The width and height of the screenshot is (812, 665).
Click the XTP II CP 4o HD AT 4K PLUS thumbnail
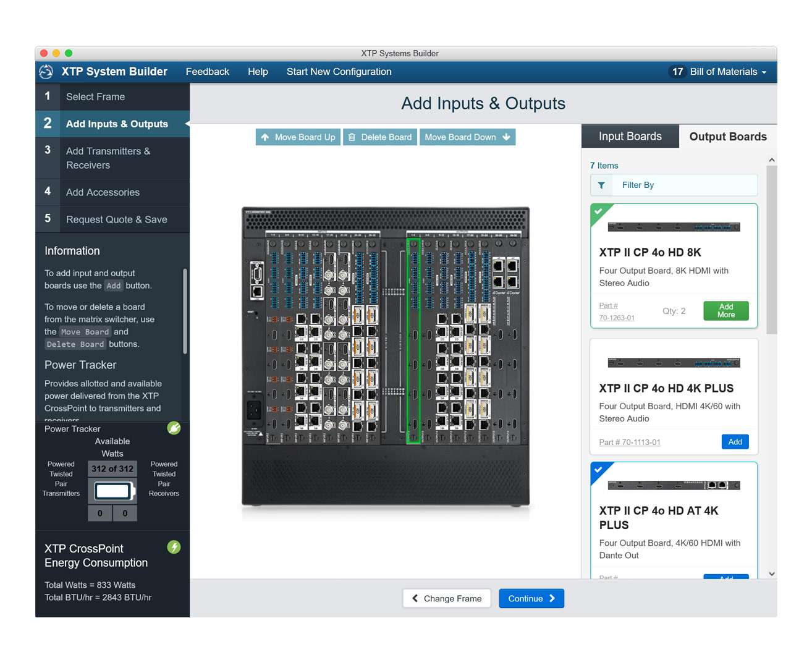pos(674,485)
